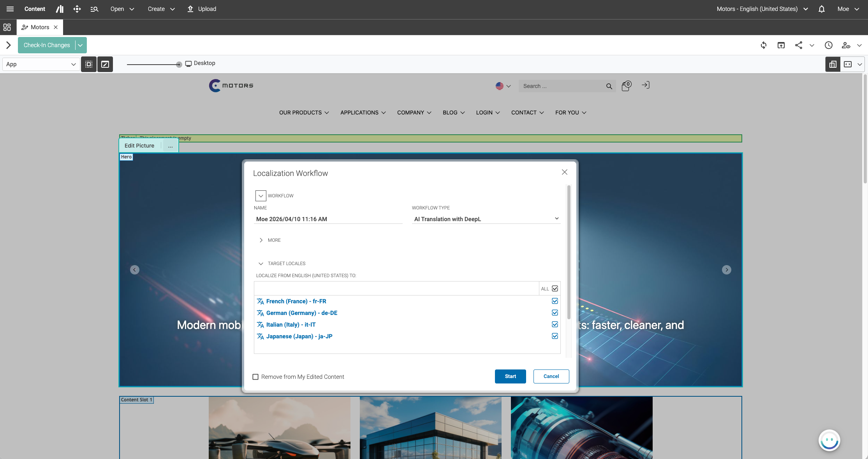Click the preview zoom slider handle
868x459 pixels.
[179, 65]
